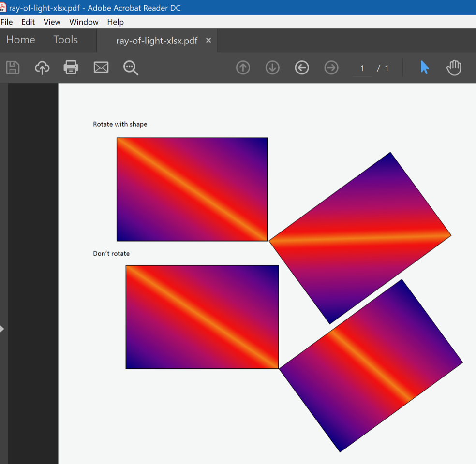This screenshot has width=476, height=464.
Task: Click the rotated rectangle with horizontal orange ray
Action: [x=360, y=238]
